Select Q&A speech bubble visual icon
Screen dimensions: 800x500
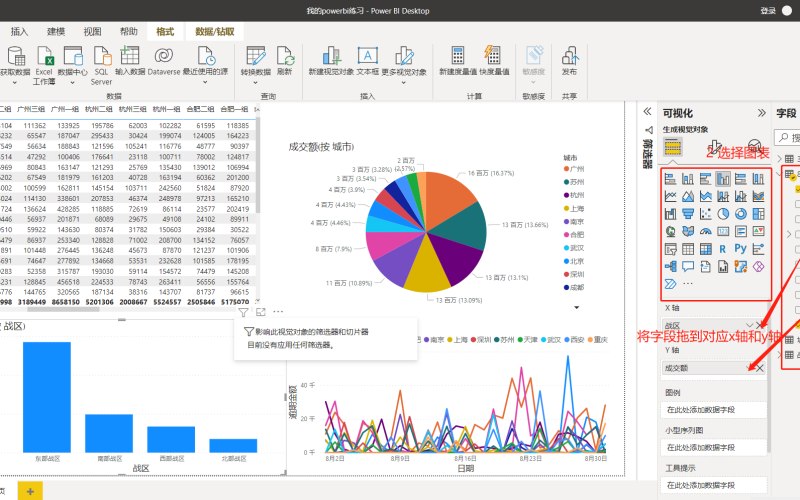pyautogui.click(x=688, y=266)
